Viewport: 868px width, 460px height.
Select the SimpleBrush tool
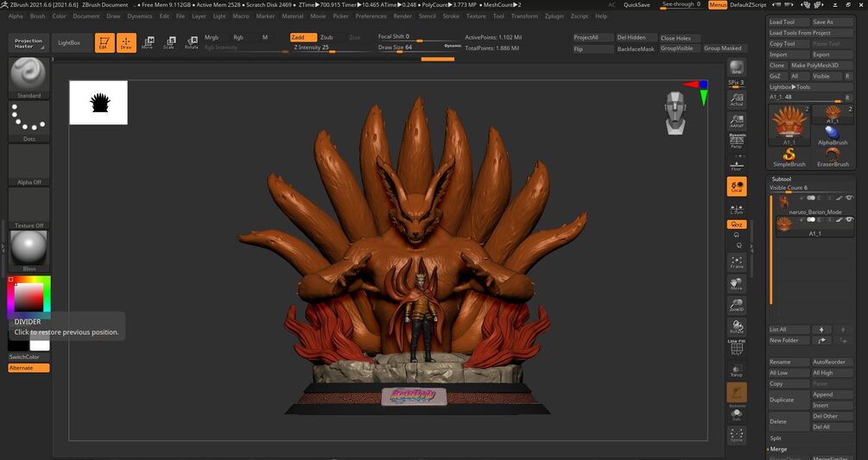point(789,157)
